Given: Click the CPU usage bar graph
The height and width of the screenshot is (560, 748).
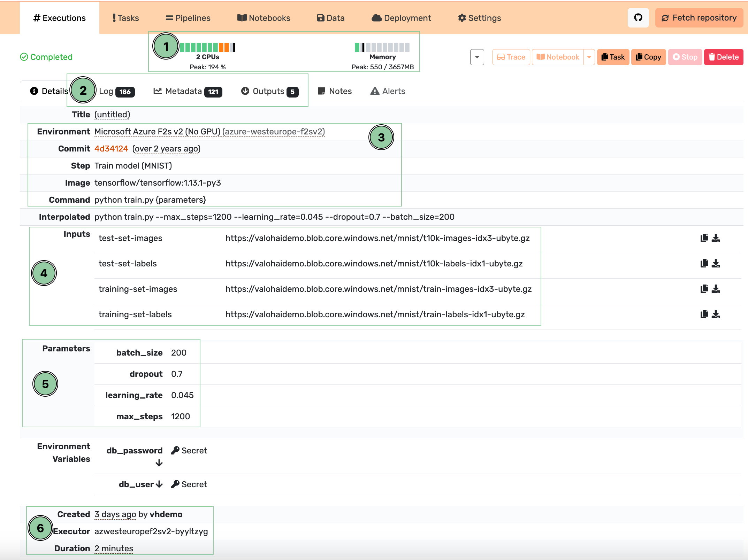Looking at the screenshot, I should click(x=207, y=47).
